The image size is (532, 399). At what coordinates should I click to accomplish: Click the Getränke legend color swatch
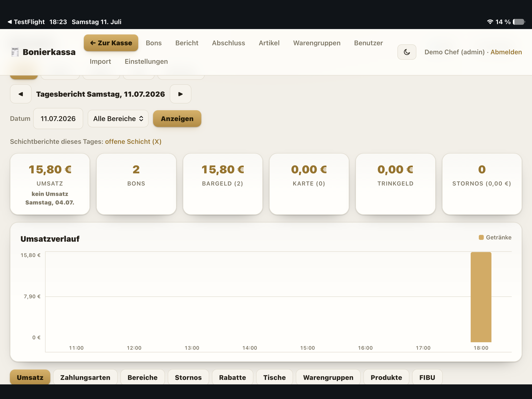(x=481, y=237)
